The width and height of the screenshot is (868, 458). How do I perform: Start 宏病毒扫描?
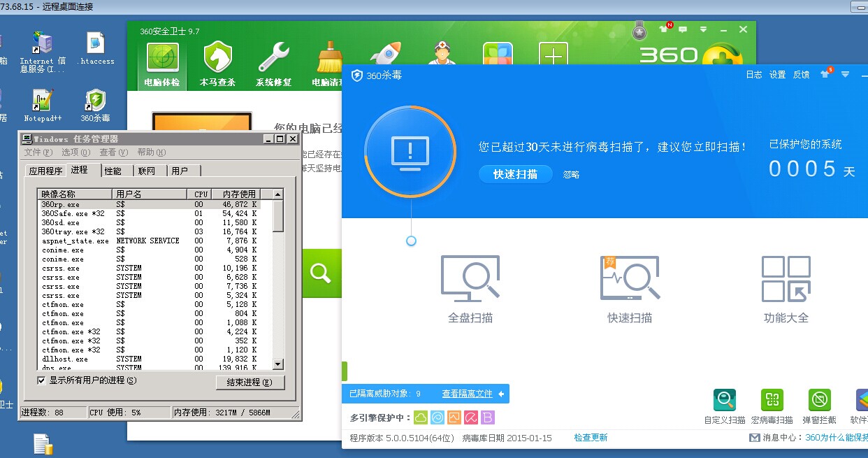[x=772, y=407]
